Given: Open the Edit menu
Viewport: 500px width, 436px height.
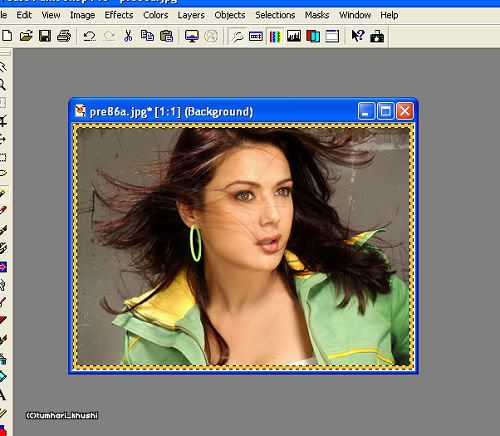Looking at the screenshot, I should click(24, 15).
